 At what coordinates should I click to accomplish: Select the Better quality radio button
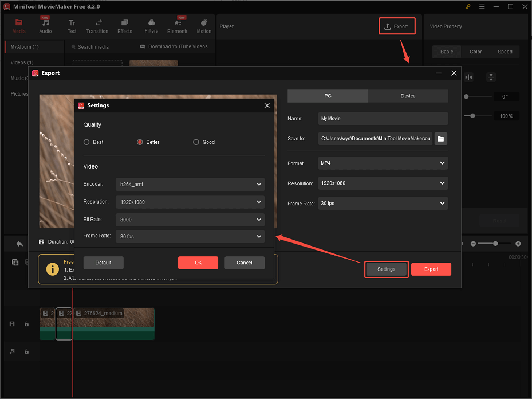click(x=140, y=142)
